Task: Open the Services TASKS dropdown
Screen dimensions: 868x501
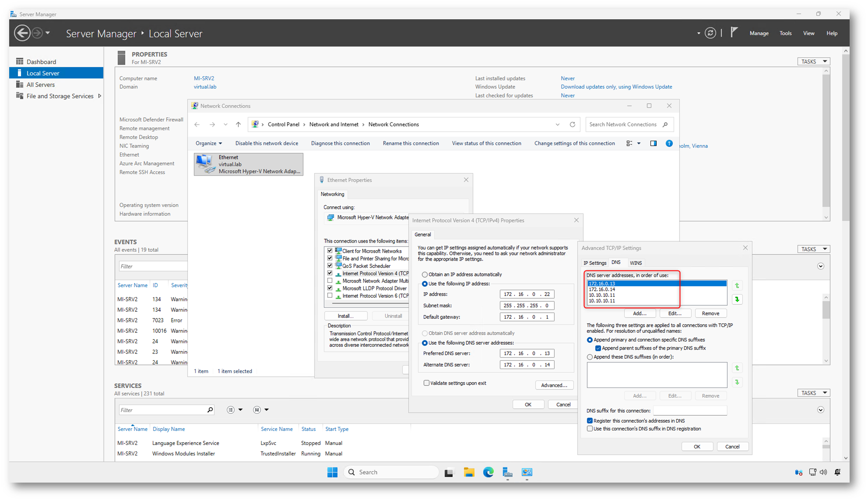Action: (x=813, y=393)
